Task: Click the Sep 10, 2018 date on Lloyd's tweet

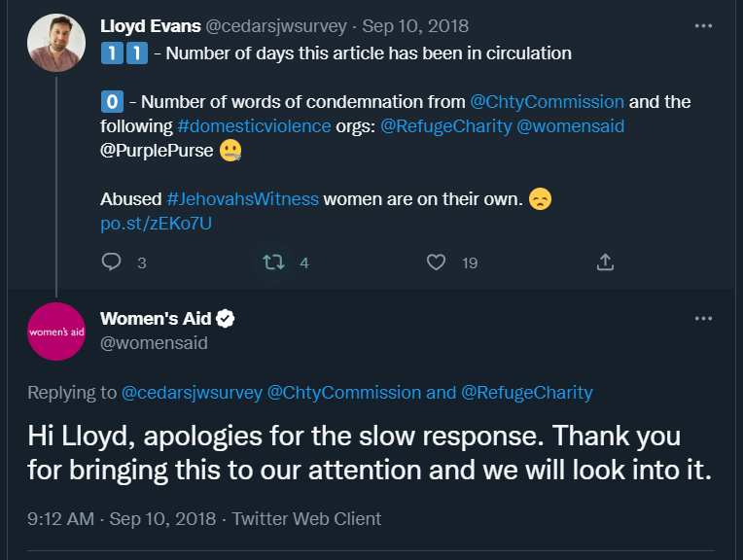Action: 415,26
